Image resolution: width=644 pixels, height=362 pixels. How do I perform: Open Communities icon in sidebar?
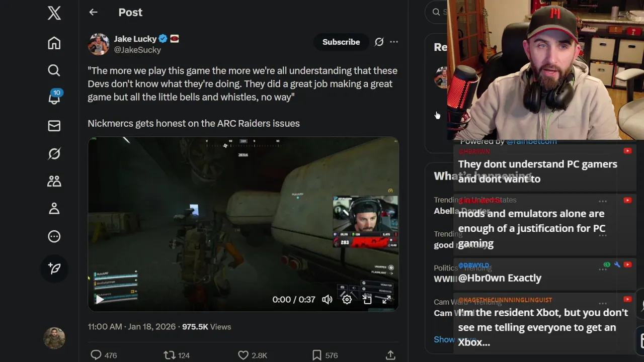coord(54,181)
